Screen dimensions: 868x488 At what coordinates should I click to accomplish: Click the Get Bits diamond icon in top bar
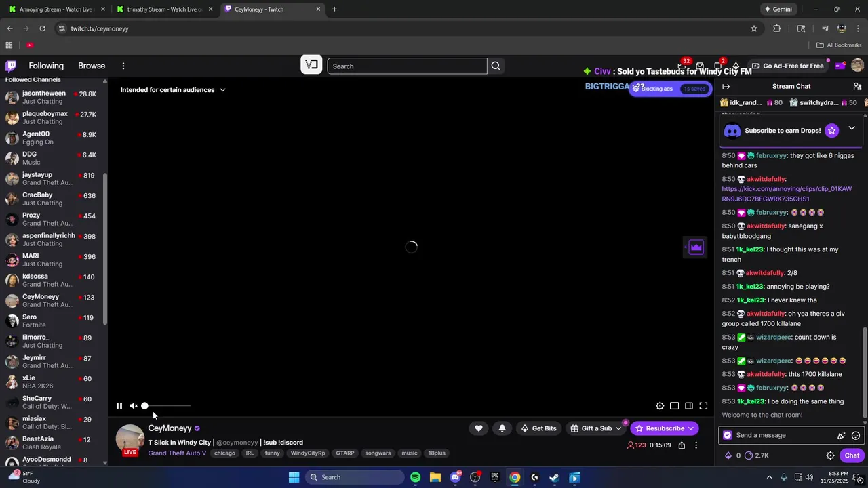point(736,66)
